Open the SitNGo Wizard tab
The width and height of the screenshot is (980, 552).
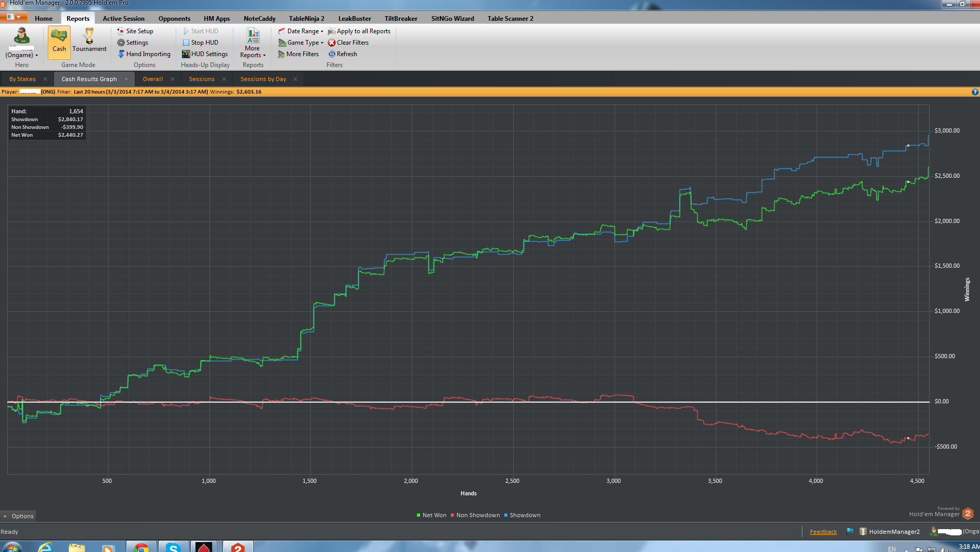[453, 19]
